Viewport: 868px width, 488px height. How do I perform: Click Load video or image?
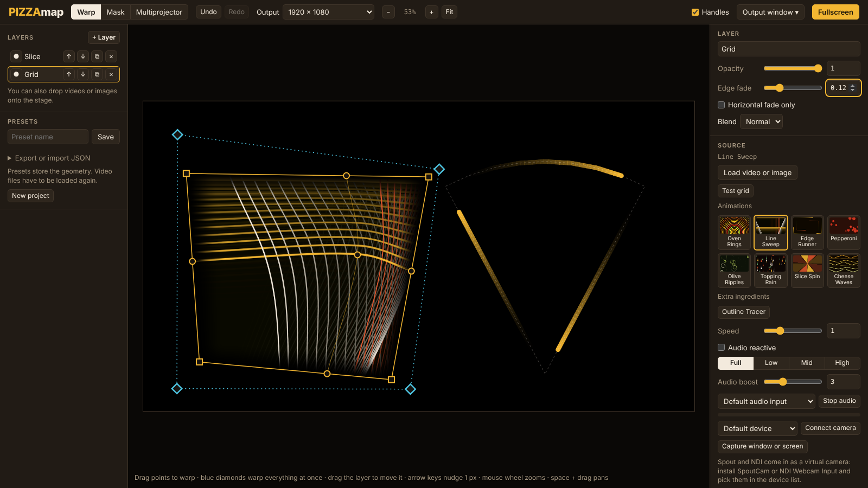click(757, 172)
